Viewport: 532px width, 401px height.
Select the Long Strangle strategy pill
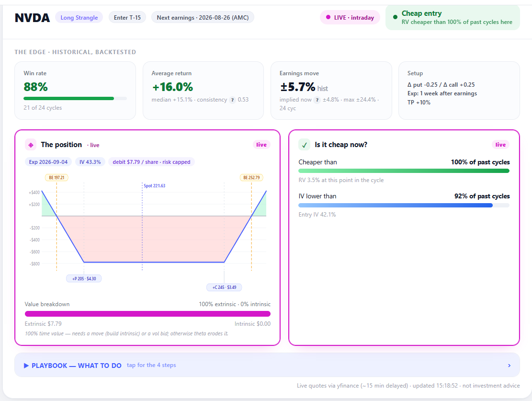tap(79, 18)
